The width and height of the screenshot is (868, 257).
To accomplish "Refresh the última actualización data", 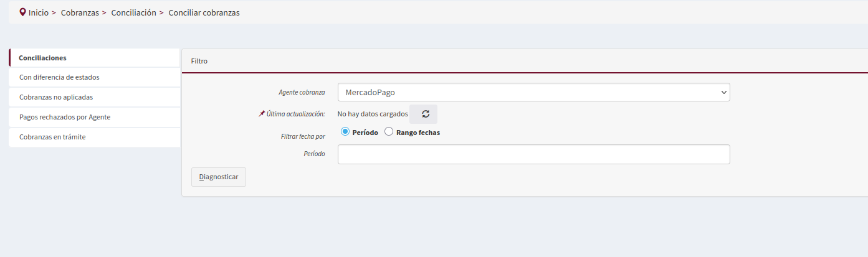I will coord(425,114).
